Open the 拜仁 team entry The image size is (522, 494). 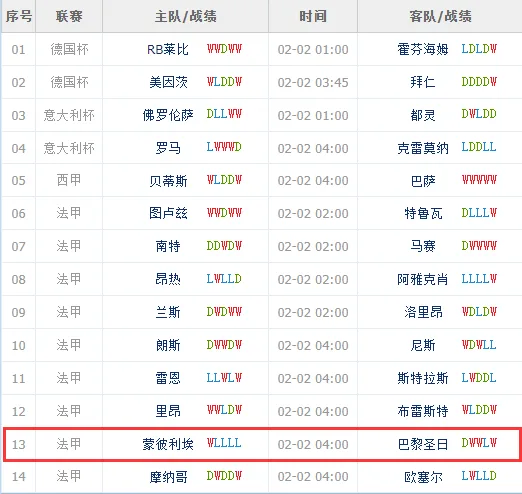(423, 82)
